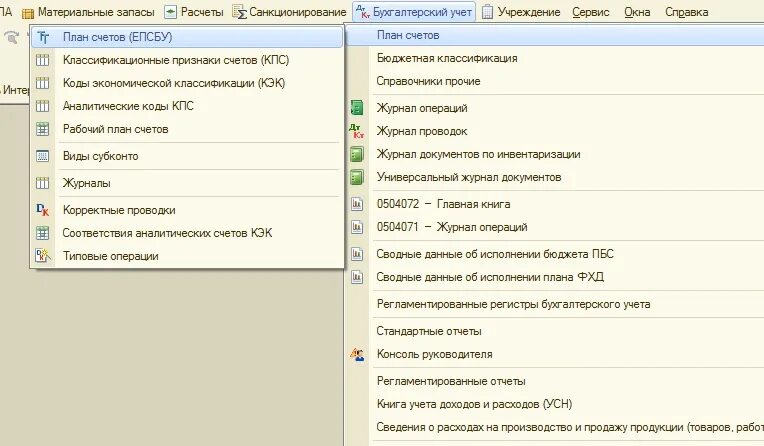Open the Учреждение menu
Image resolution: width=764 pixels, height=446 pixels.
tap(521, 12)
